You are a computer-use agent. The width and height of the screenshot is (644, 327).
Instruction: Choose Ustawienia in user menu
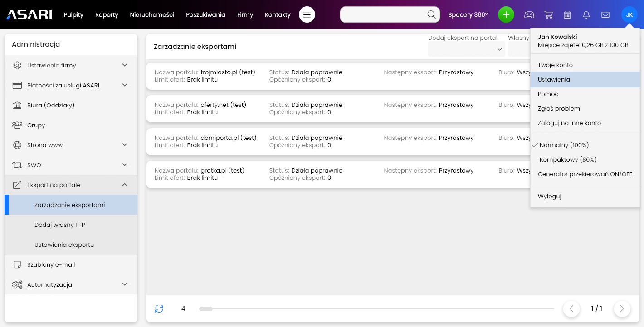click(x=554, y=79)
